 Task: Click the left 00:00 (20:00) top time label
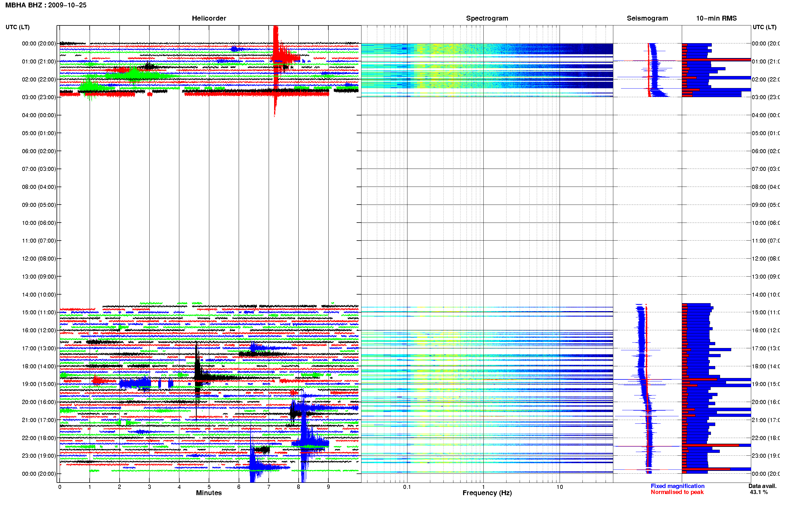pyautogui.click(x=39, y=43)
